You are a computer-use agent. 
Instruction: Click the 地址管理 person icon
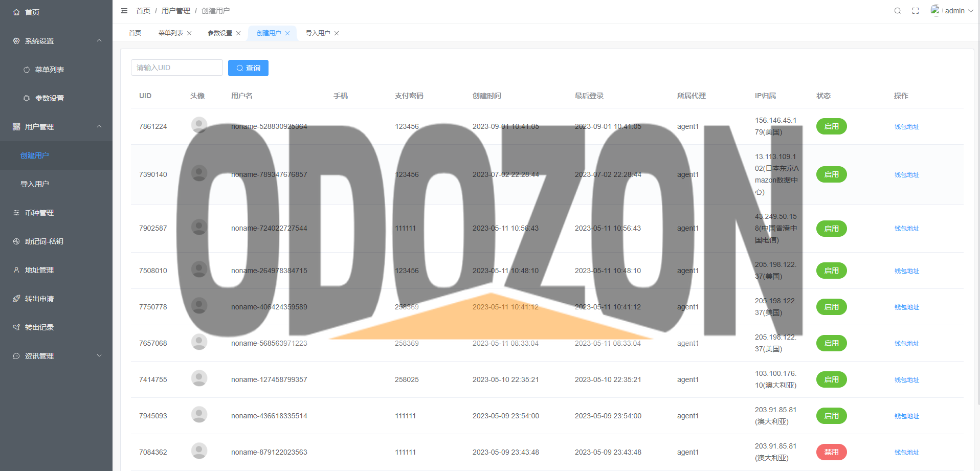16,270
